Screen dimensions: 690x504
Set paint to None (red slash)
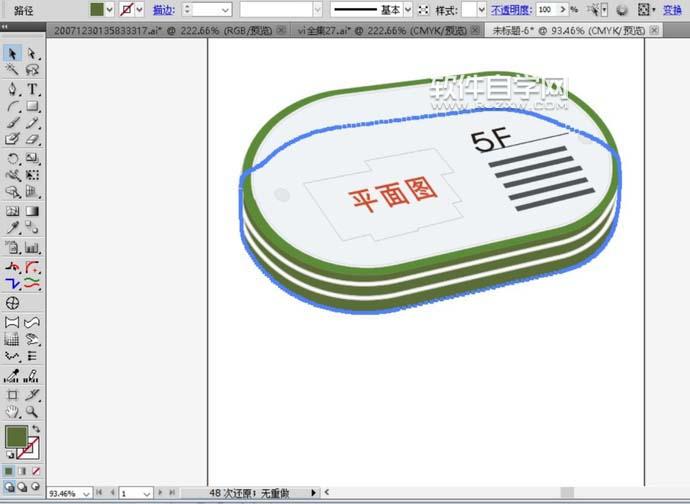pyautogui.click(x=36, y=470)
